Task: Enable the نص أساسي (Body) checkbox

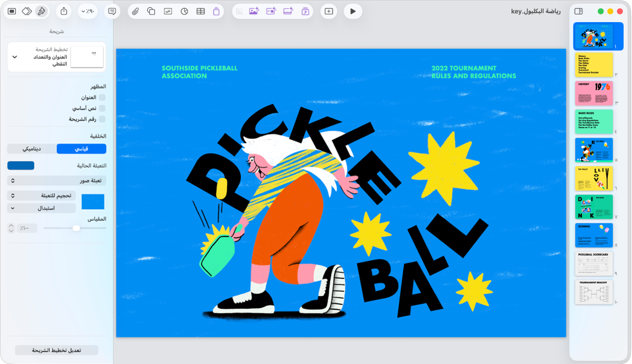Action: pyautogui.click(x=102, y=109)
